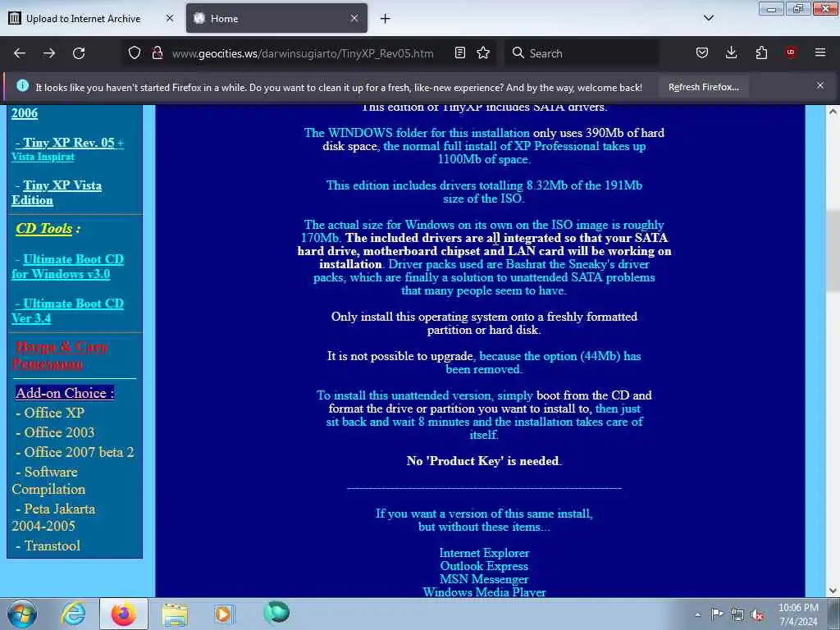This screenshot has width=840, height=630.
Task: Open Harga & Cara Pemesanan link
Action: [60, 355]
